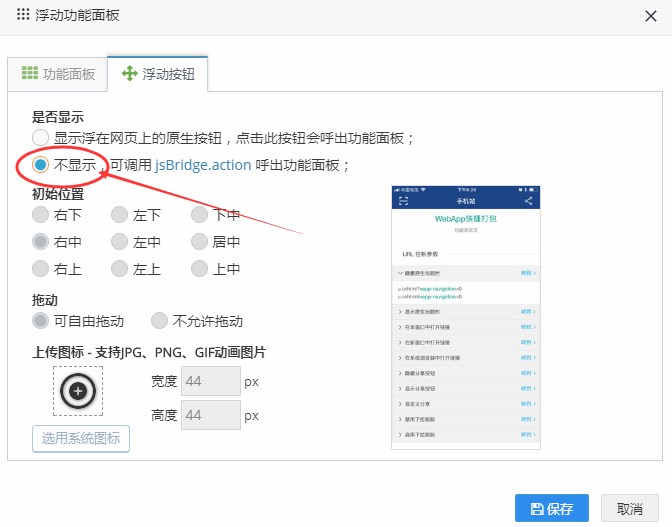Click the 保存 save button
672x527 pixels.
click(552, 508)
